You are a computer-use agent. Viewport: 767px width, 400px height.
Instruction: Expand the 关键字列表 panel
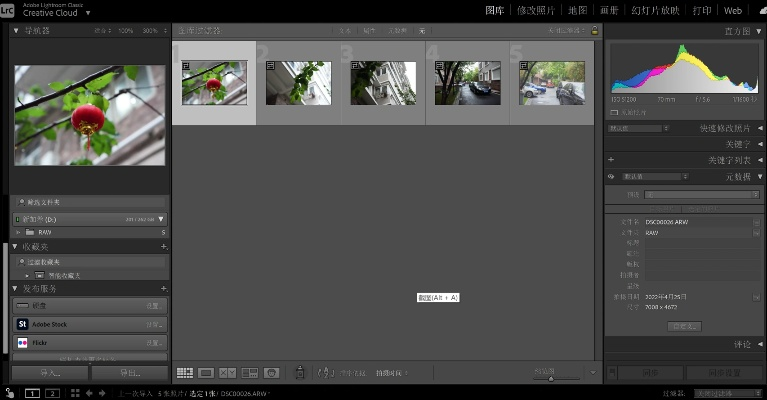click(x=759, y=159)
